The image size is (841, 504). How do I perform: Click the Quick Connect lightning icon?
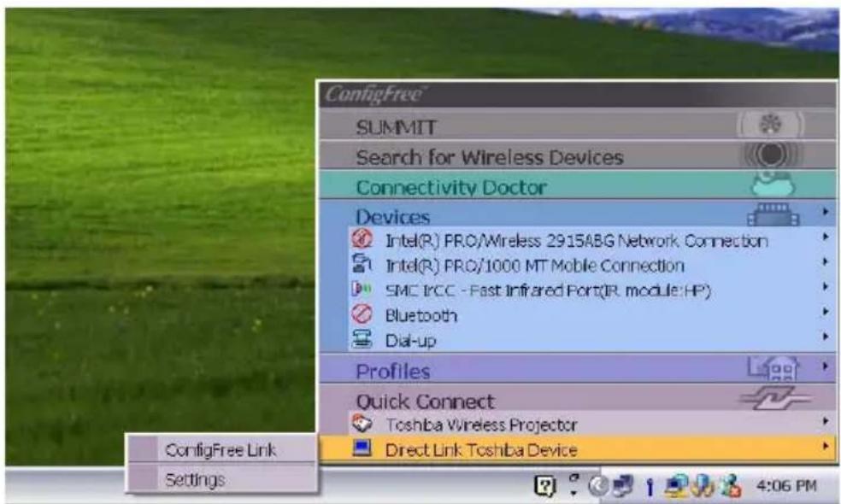coord(774,399)
